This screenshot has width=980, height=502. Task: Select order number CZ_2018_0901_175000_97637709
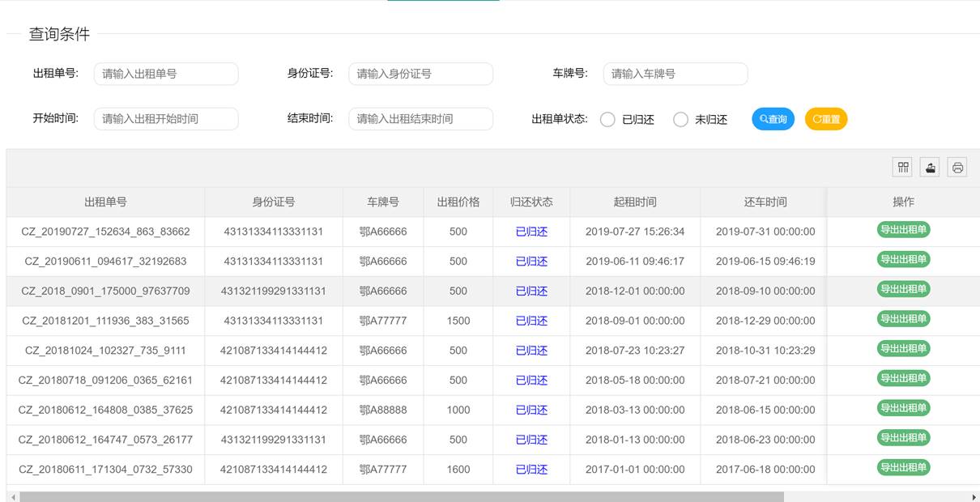tap(105, 291)
